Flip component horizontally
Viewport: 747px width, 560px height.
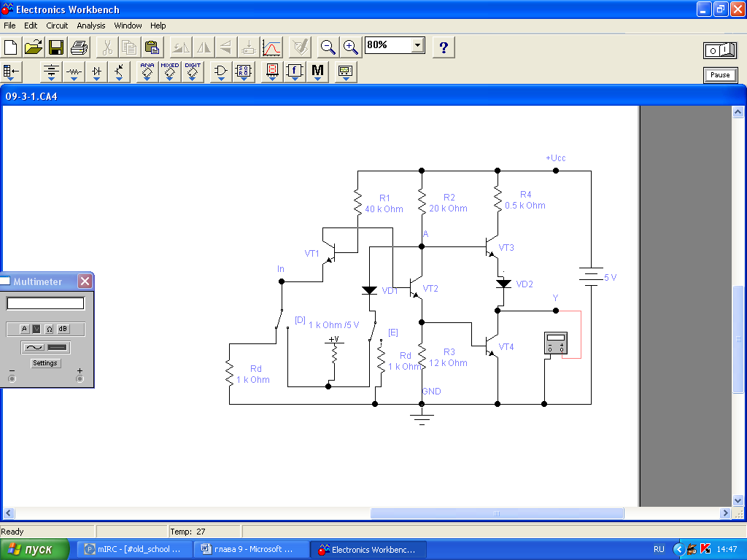tap(204, 47)
